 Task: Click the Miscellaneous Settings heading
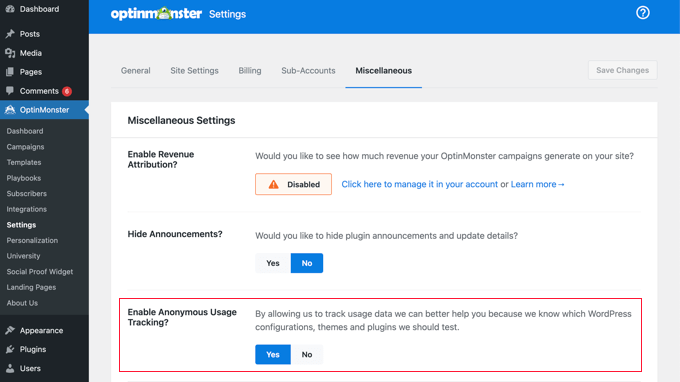181,120
